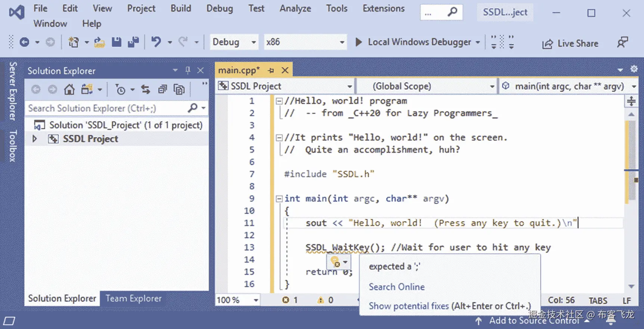The height and width of the screenshot is (329, 644).
Task: Switch to the Team Explorer tab
Action: [134, 298]
